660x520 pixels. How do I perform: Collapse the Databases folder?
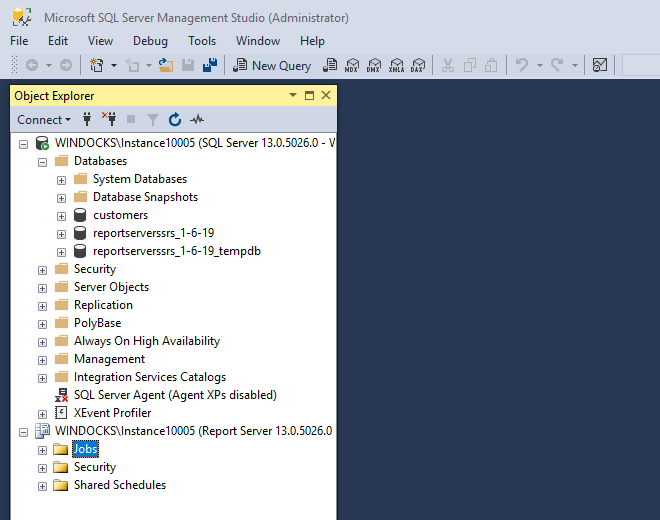tap(42, 163)
